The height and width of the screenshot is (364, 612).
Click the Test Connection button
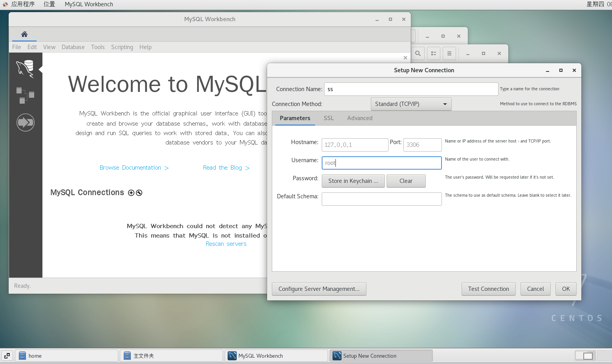pos(488,289)
